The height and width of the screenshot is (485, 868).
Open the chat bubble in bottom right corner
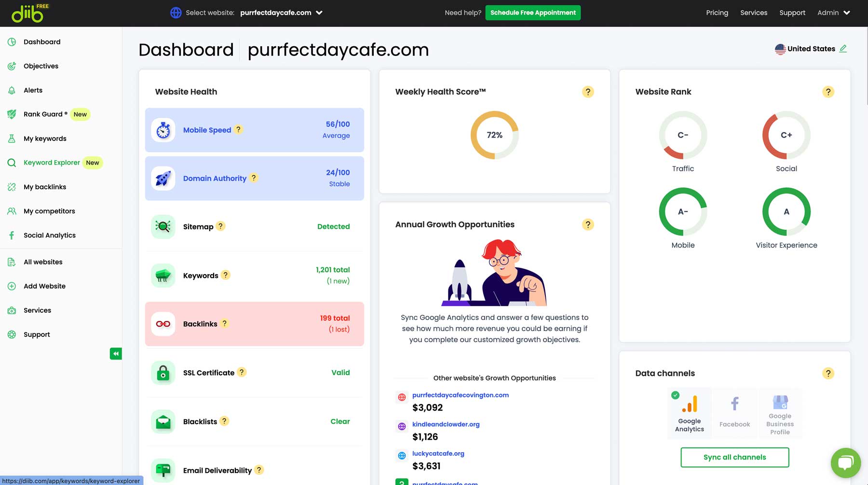[845, 463]
